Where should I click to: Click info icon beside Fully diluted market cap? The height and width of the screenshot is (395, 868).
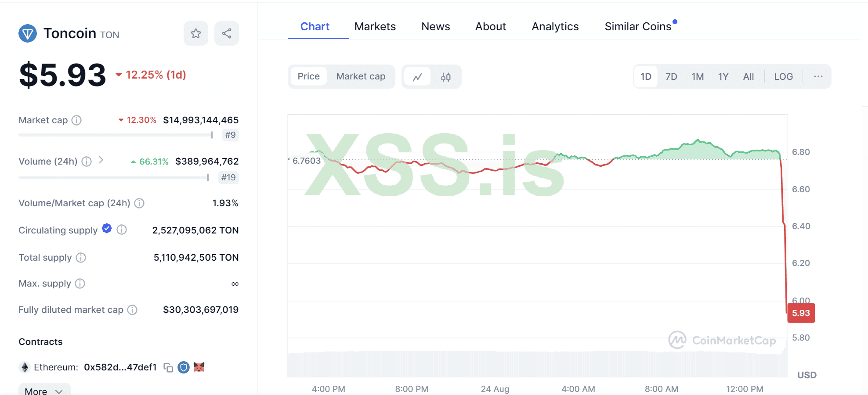[132, 310]
